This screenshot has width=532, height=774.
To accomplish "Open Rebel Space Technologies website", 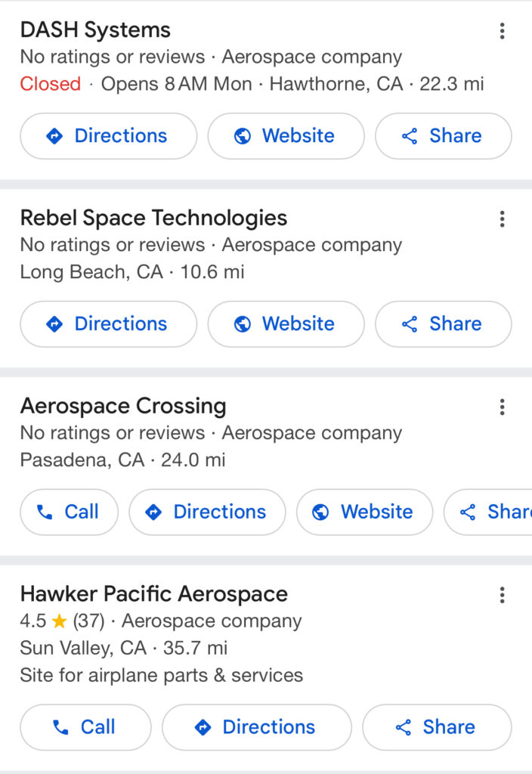I will click(286, 324).
